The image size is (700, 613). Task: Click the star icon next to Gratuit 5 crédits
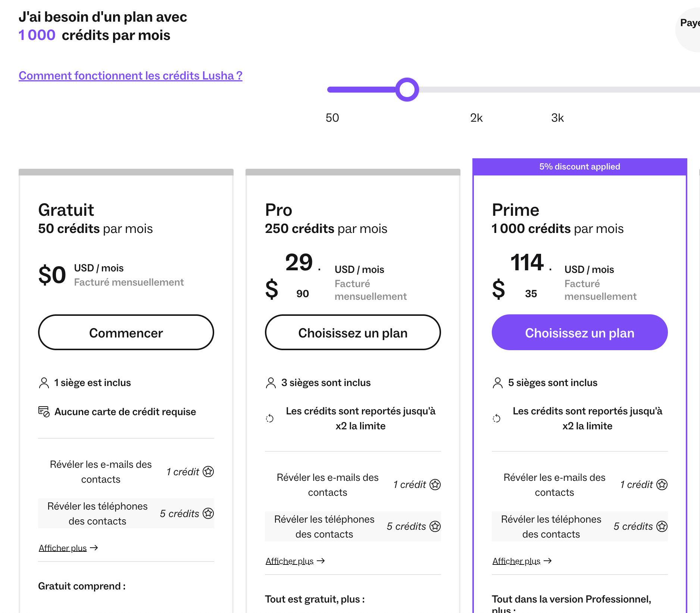[x=208, y=513]
